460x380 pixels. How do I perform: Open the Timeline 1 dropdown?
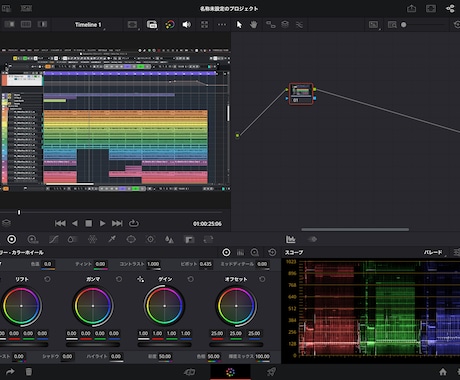tap(89, 25)
